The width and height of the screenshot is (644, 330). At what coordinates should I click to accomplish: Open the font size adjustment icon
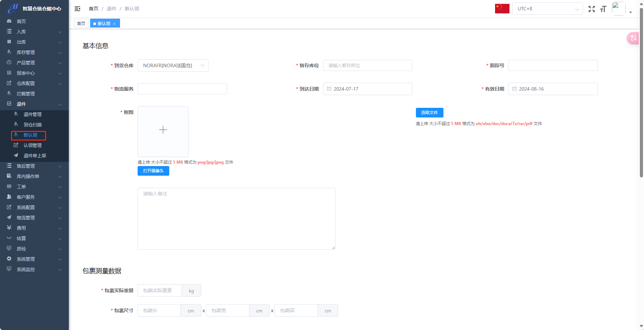(x=603, y=9)
